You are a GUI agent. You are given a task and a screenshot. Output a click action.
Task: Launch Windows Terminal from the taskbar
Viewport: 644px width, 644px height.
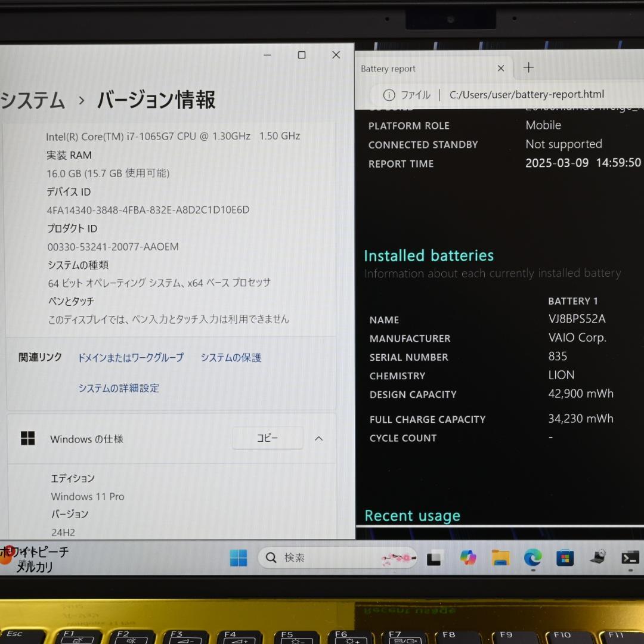[x=630, y=558]
